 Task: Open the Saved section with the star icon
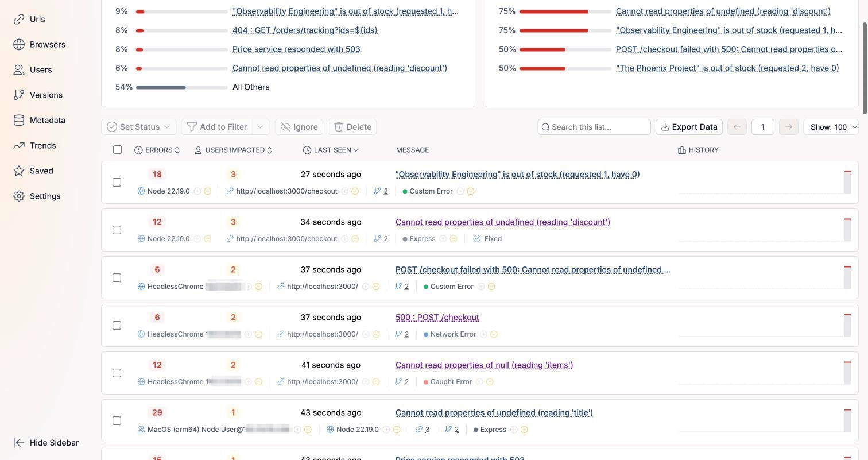[x=33, y=171]
